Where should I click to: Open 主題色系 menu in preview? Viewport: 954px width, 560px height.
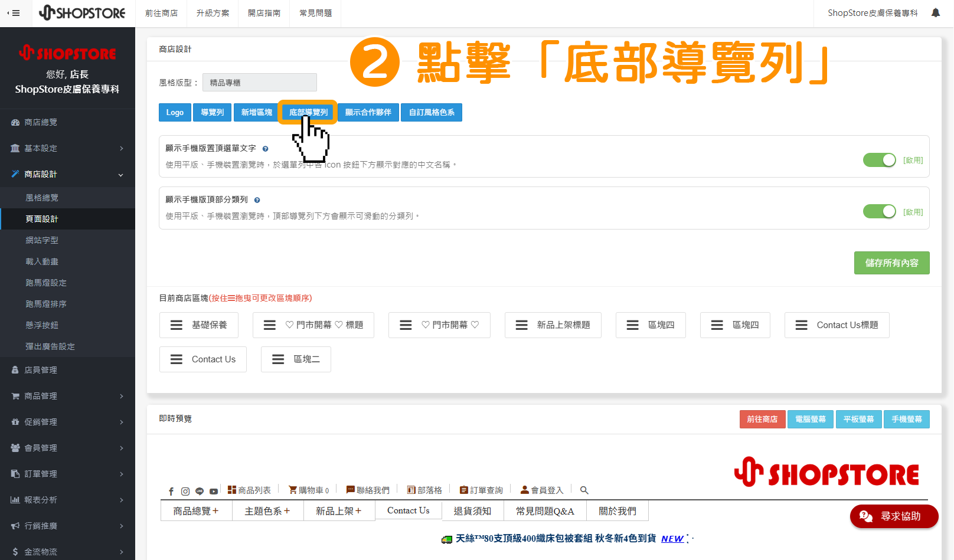click(267, 511)
